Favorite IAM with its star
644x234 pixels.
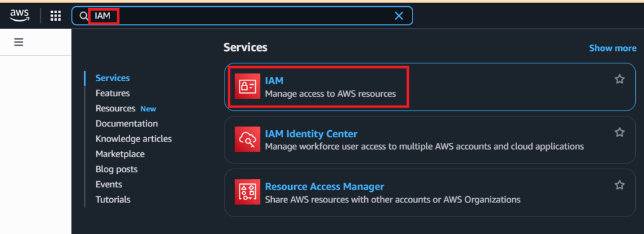[619, 79]
